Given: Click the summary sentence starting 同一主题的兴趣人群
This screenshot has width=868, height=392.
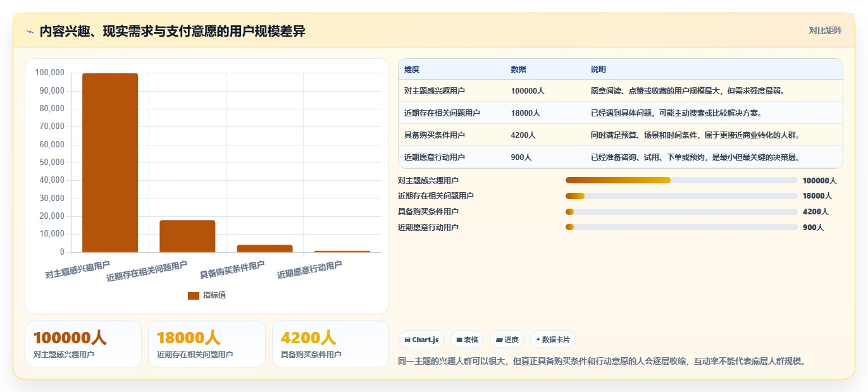Looking at the screenshot, I should [x=601, y=362].
